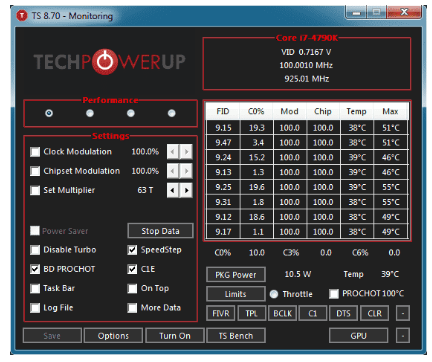The image size is (432, 362).
Task: Enable the On Top checkbox
Action: (x=132, y=288)
